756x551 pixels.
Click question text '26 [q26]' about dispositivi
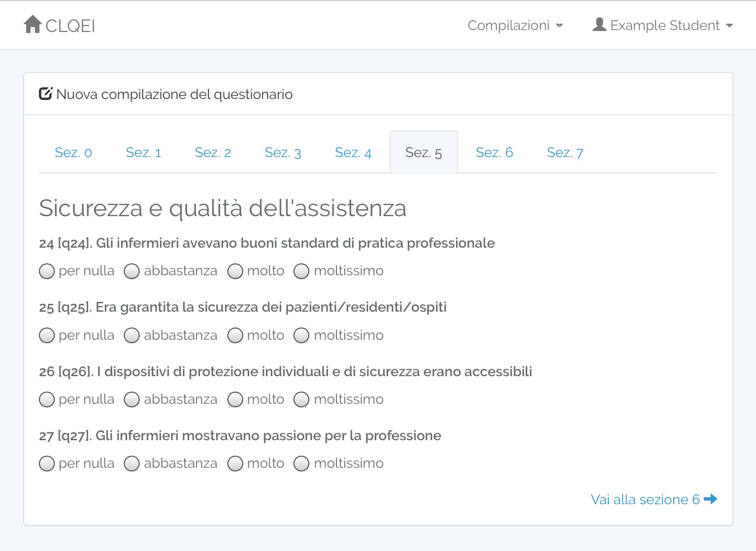pyautogui.click(x=286, y=372)
